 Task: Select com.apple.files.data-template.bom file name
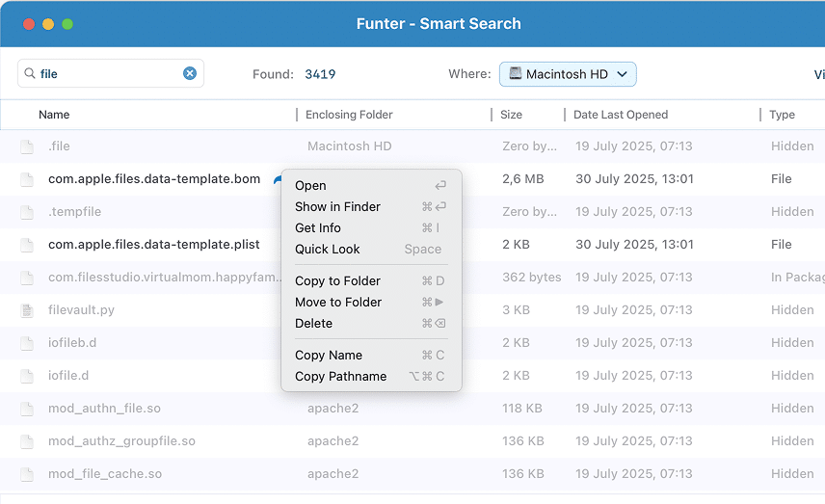click(154, 179)
